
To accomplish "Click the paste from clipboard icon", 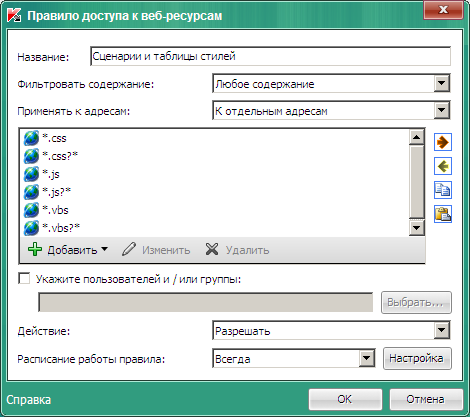I will (x=443, y=214).
